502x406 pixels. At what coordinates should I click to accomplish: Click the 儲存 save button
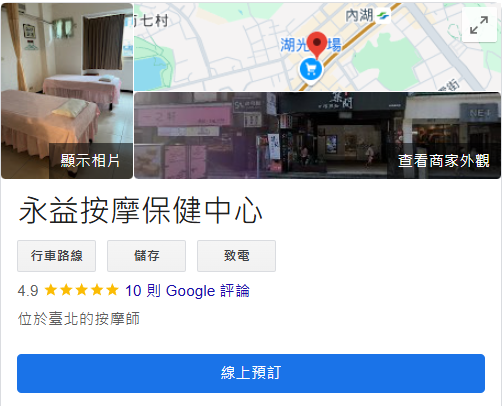pos(146,256)
